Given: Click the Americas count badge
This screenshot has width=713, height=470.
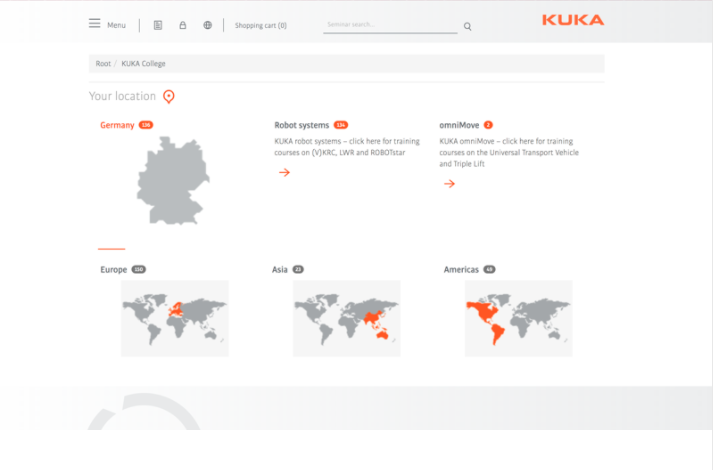Looking at the screenshot, I should [489, 270].
